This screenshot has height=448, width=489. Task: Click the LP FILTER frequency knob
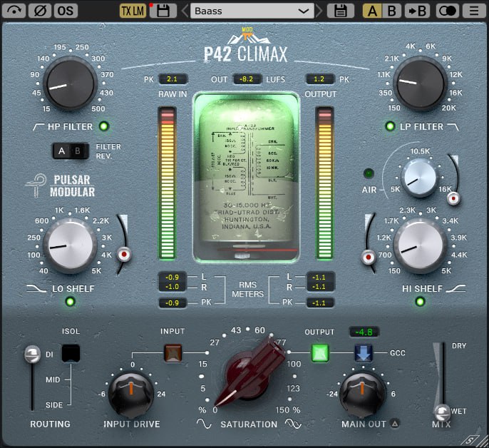pyautogui.click(x=420, y=83)
